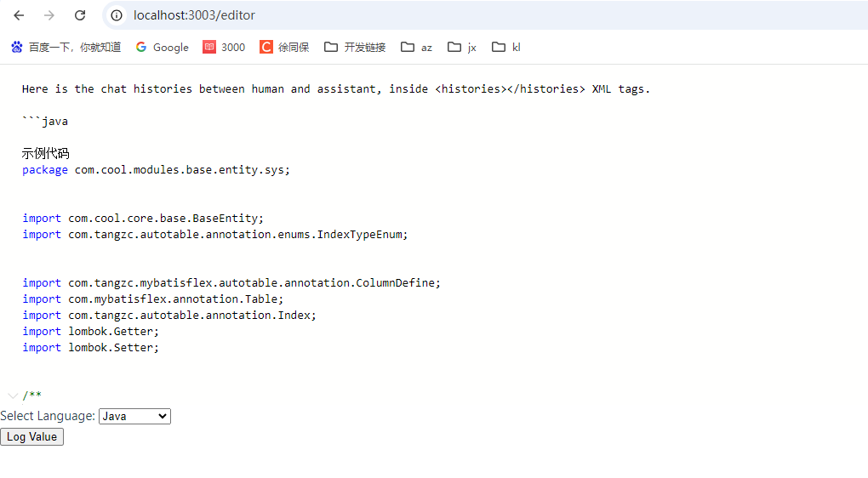This screenshot has height=478, width=868.
Task: View site information icon in address bar
Action: point(117,15)
